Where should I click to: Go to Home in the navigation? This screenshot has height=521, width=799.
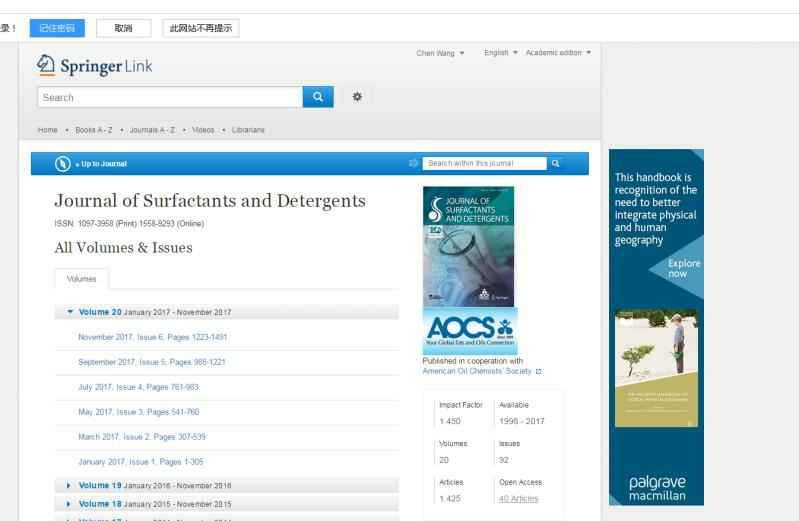(x=47, y=130)
